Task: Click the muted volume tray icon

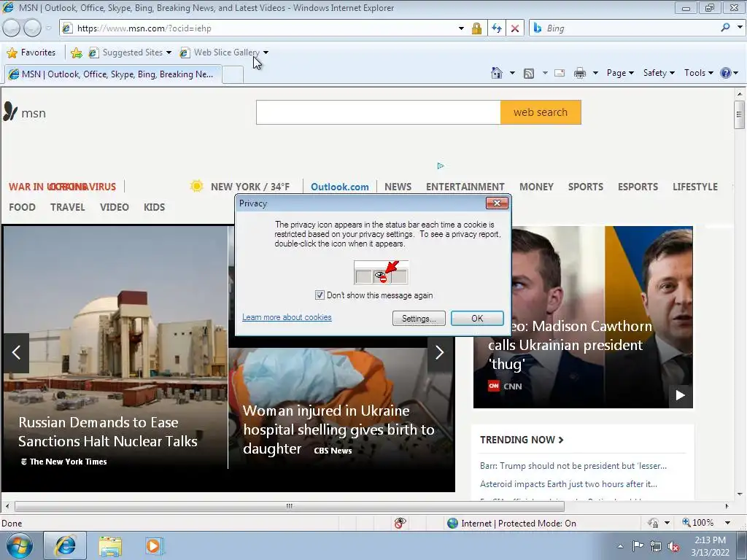Action: tap(673, 546)
